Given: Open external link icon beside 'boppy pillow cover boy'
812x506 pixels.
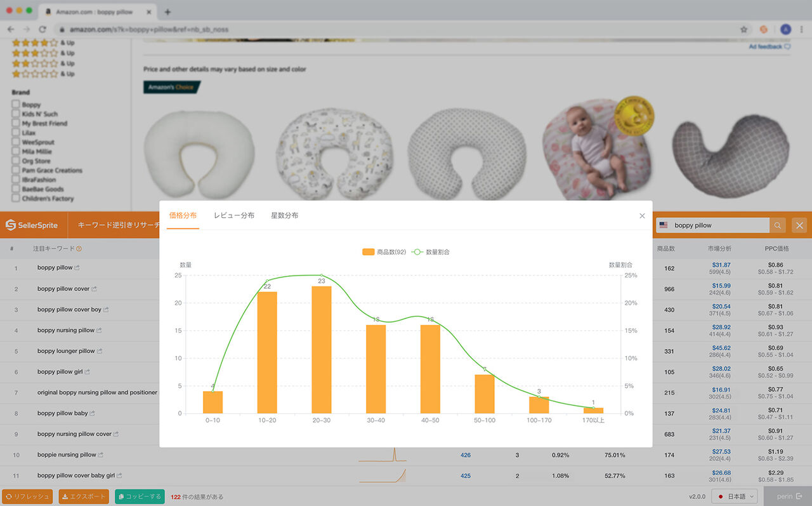Looking at the screenshot, I should pos(106,310).
